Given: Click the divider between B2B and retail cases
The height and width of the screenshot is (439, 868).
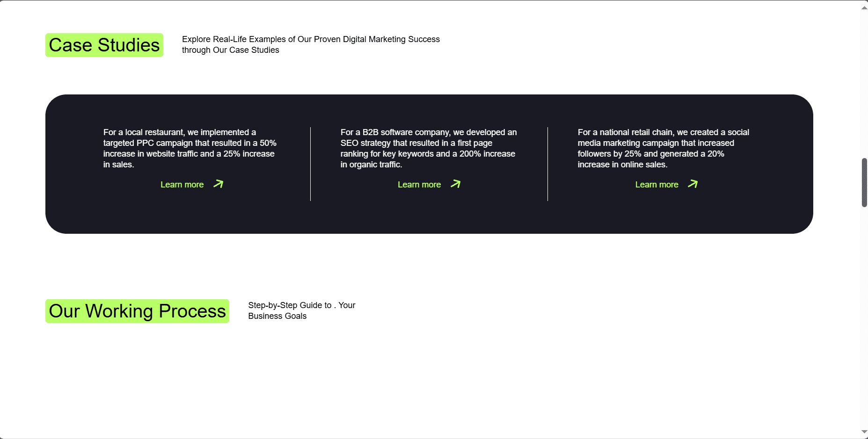Looking at the screenshot, I should [547, 164].
